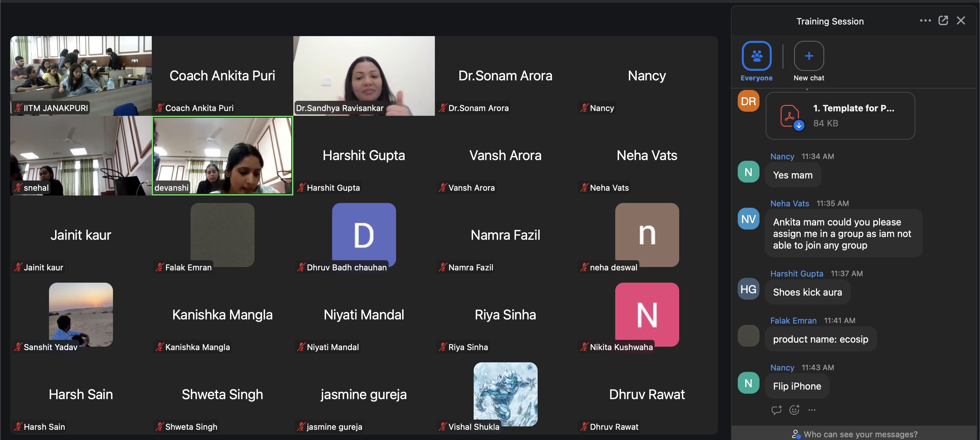Open the chat panel more options ellipsis
The height and width of the screenshot is (440, 980).
[925, 20]
